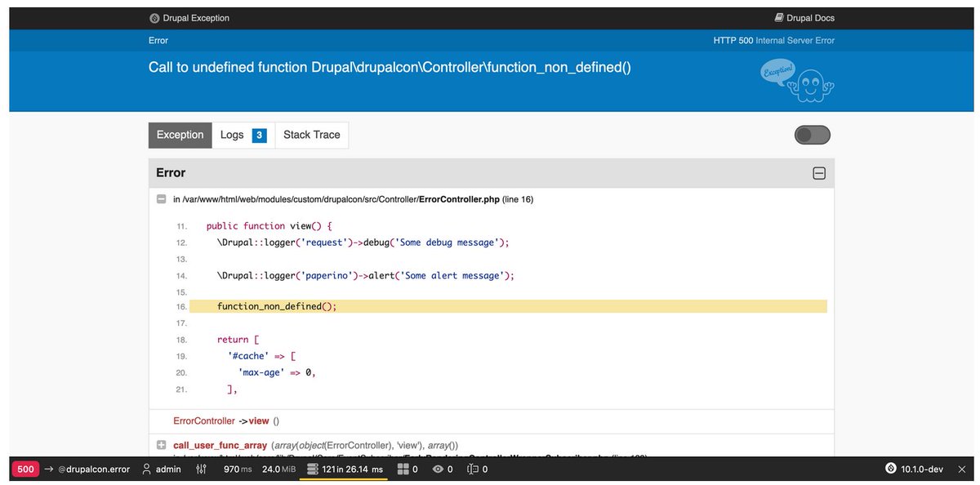Click the settings sliders icon in toolbar

tap(201, 469)
